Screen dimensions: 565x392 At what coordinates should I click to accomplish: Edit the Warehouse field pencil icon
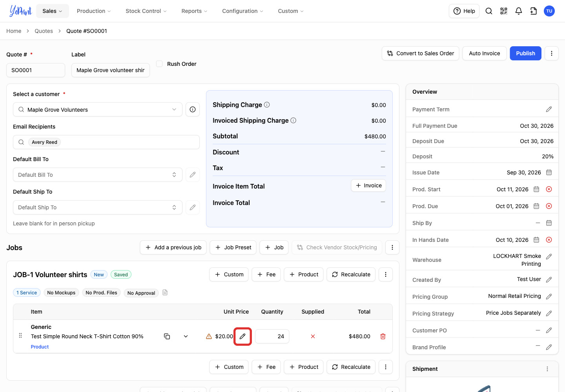[x=549, y=256]
